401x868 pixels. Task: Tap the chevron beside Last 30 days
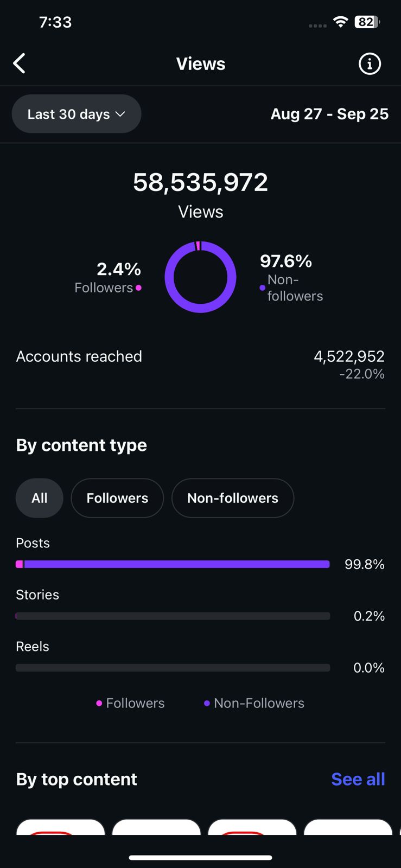click(x=120, y=114)
